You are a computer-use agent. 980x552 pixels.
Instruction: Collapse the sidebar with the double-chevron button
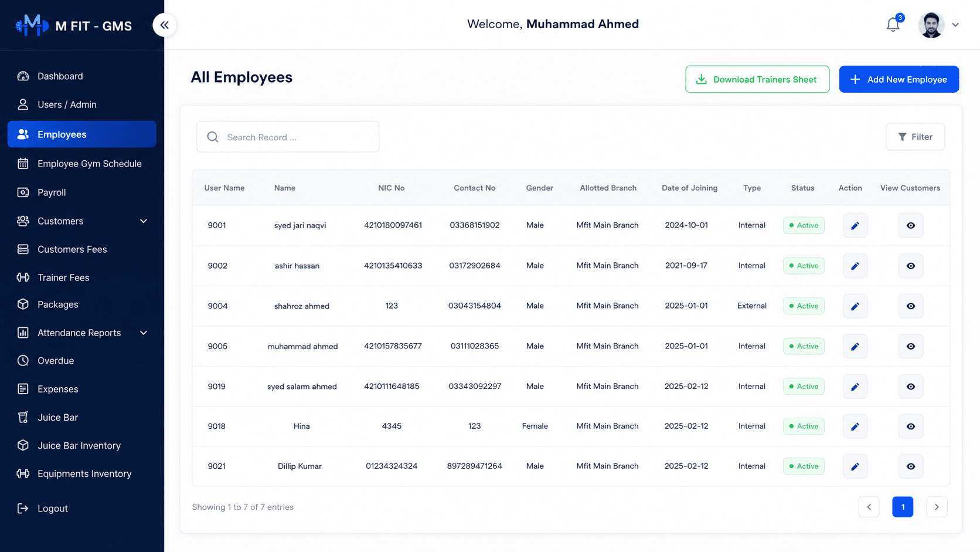pyautogui.click(x=165, y=25)
